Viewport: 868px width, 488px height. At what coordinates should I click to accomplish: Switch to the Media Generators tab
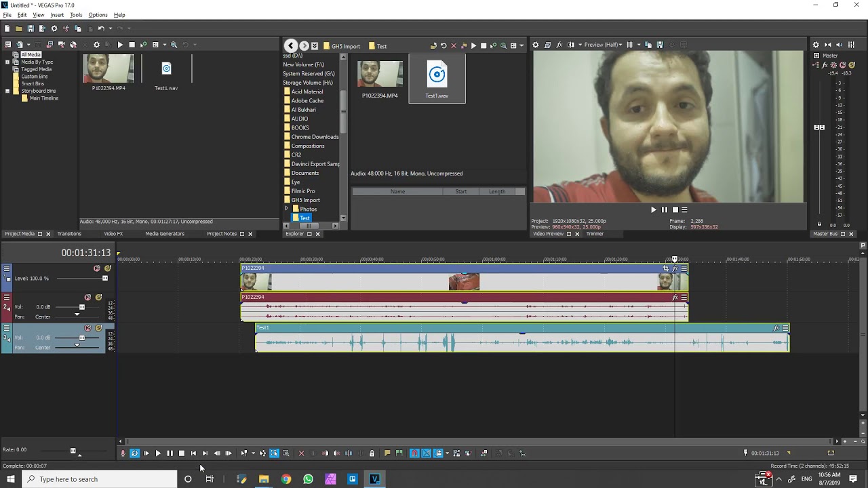click(x=165, y=234)
